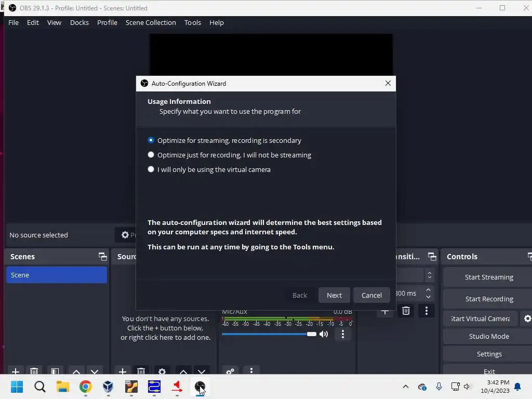The height and width of the screenshot is (399, 532).
Task: Show hidden system tray icons
Action: 405,387
